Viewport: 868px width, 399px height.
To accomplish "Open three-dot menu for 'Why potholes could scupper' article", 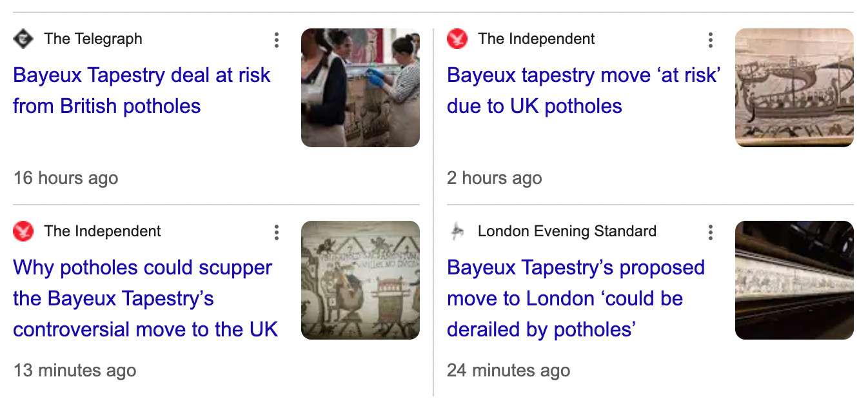I will 276,232.
